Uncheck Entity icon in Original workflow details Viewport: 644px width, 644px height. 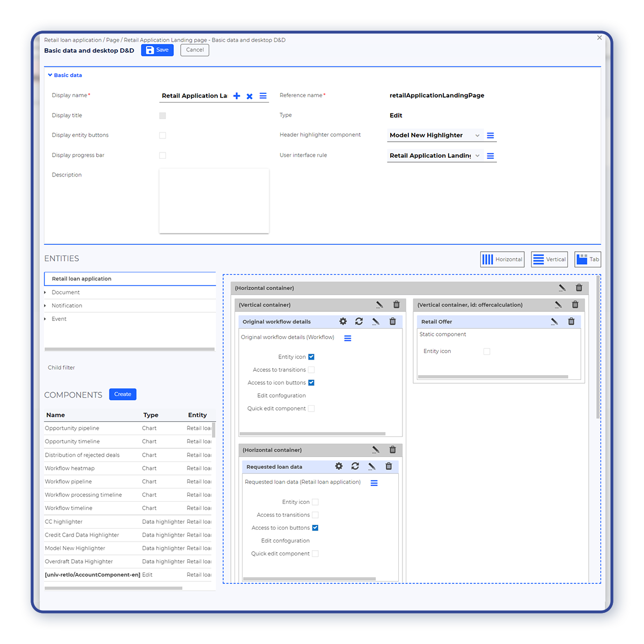click(x=311, y=357)
